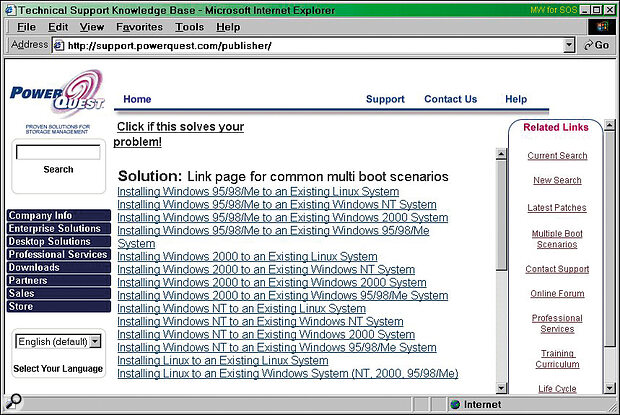This screenshot has width=620, height=415.
Task: Click the Related Links scroll-up arrow
Action: [x=609, y=125]
